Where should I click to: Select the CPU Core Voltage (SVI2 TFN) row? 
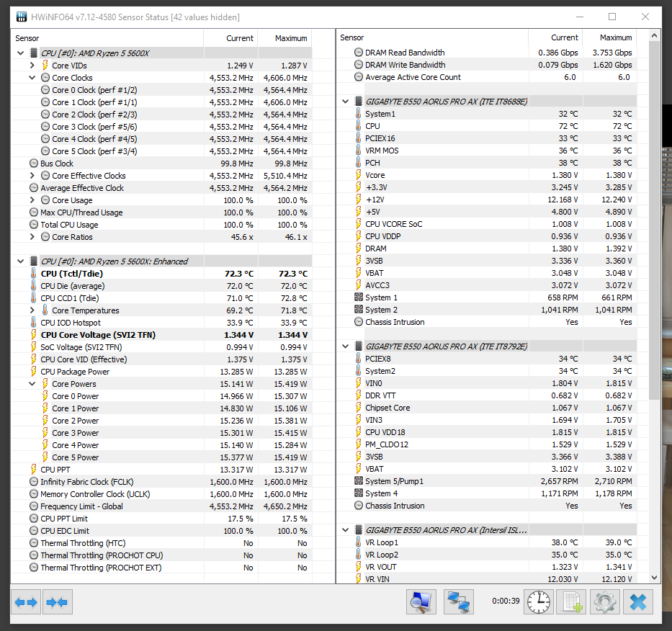tap(161, 335)
